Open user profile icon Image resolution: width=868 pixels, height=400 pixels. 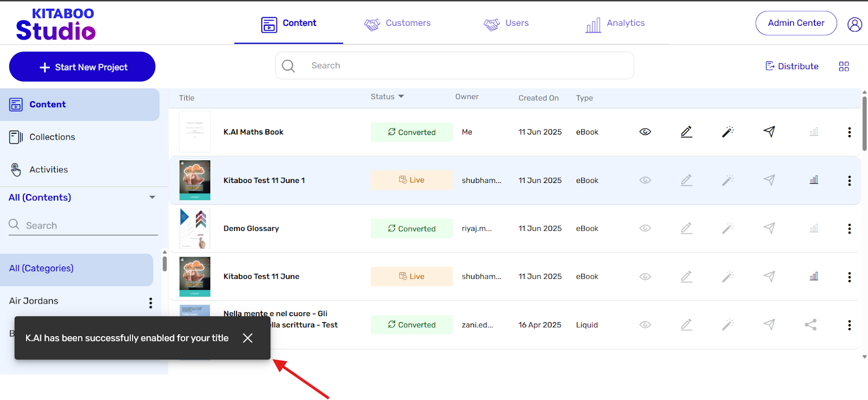855,24
